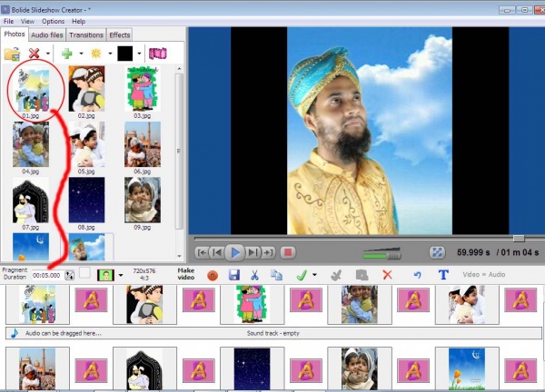Click the preview seek slider handle
This screenshot has width=545, height=392.
[x=519, y=238]
